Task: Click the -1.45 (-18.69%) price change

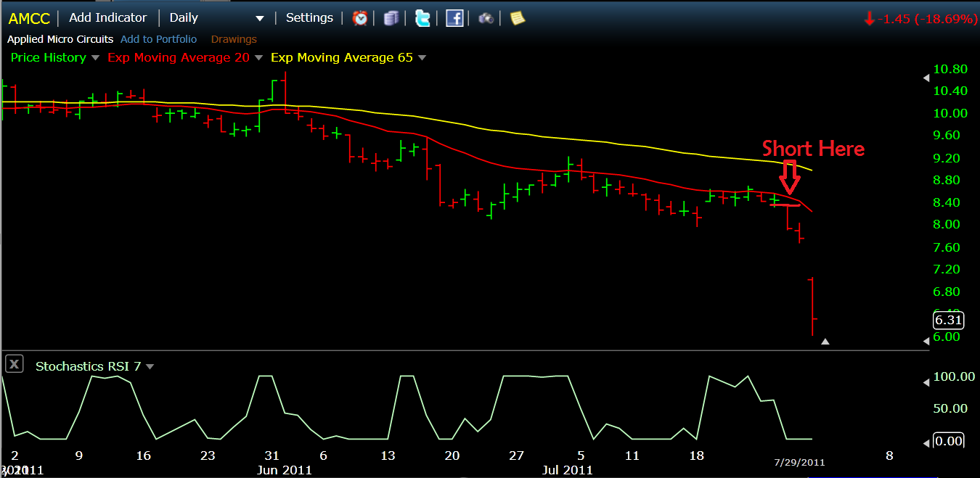Action: (921, 19)
